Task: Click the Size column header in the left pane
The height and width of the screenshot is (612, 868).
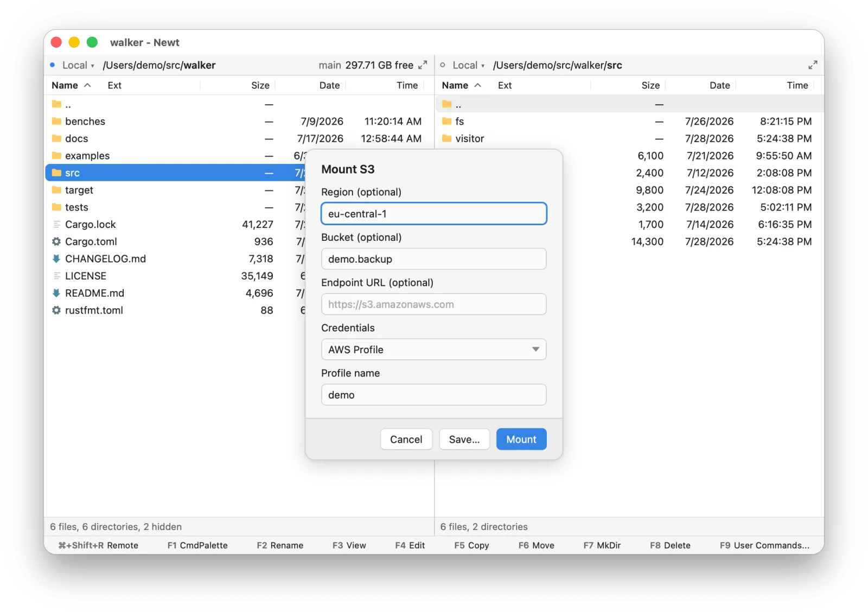Action: point(260,85)
